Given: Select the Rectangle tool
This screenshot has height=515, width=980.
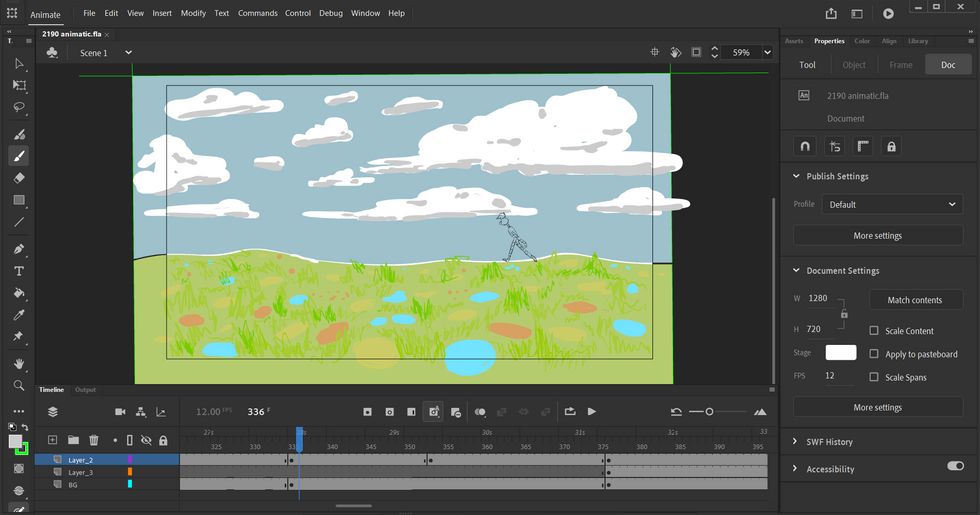Looking at the screenshot, I should point(19,200).
